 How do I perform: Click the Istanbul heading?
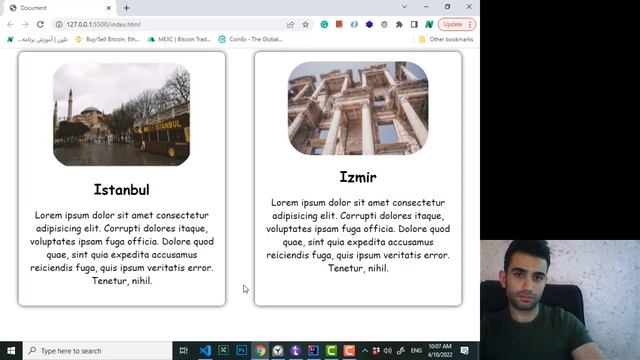click(x=122, y=190)
